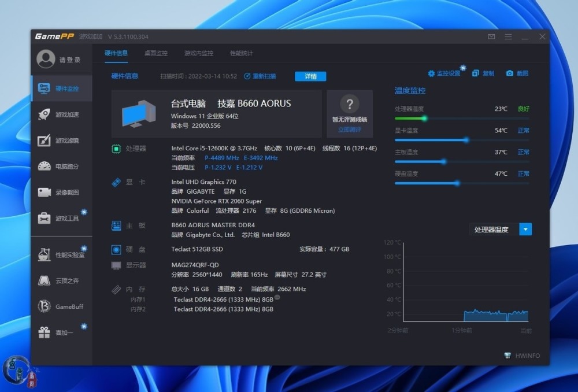Click the 硬盘 disk icon
This screenshot has width=578, height=392.
coord(116,250)
